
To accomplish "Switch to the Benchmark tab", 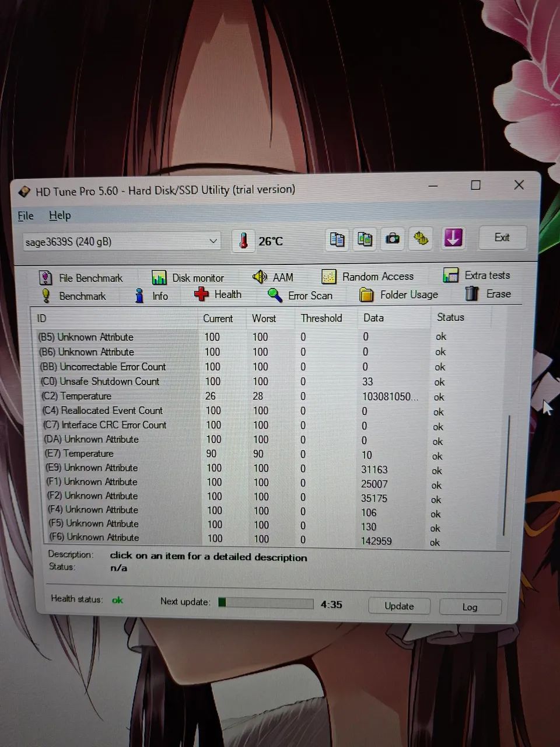I will coord(73,296).
